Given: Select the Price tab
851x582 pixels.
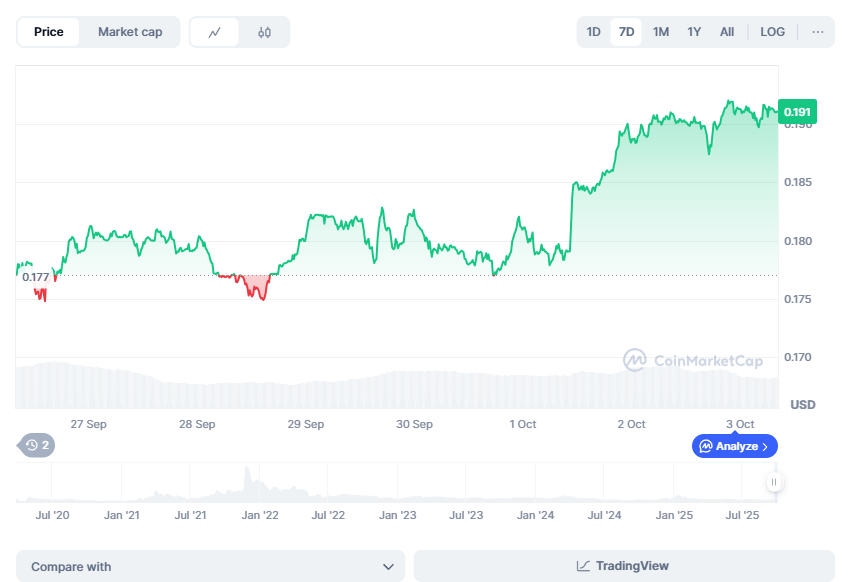Looking at the screenshot, I should point(49,32).
